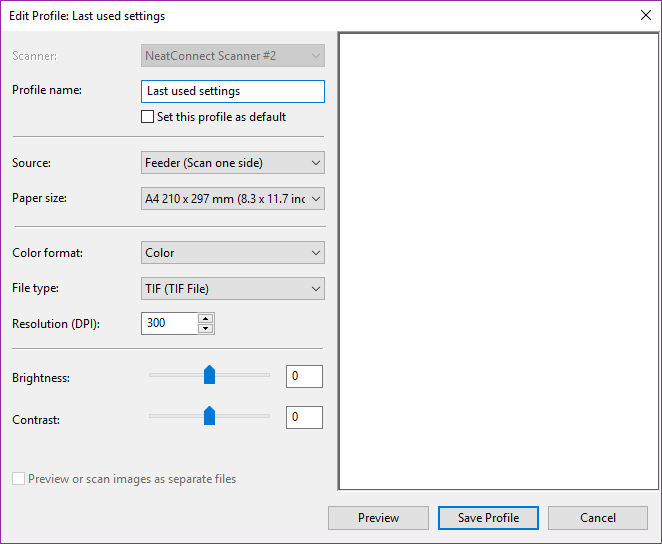The image size is (662, 544).
Task: Cancel editing the profile
Action: pyautogui.click(x=598, y=518)
